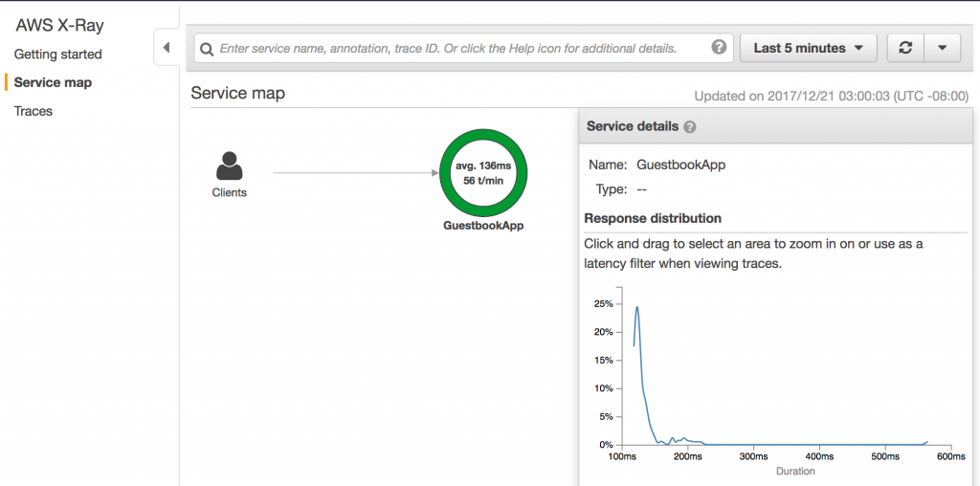Click the AWS X-Ray title
The height and width of the screenshot is (486, 980).
tap(60, 26)
